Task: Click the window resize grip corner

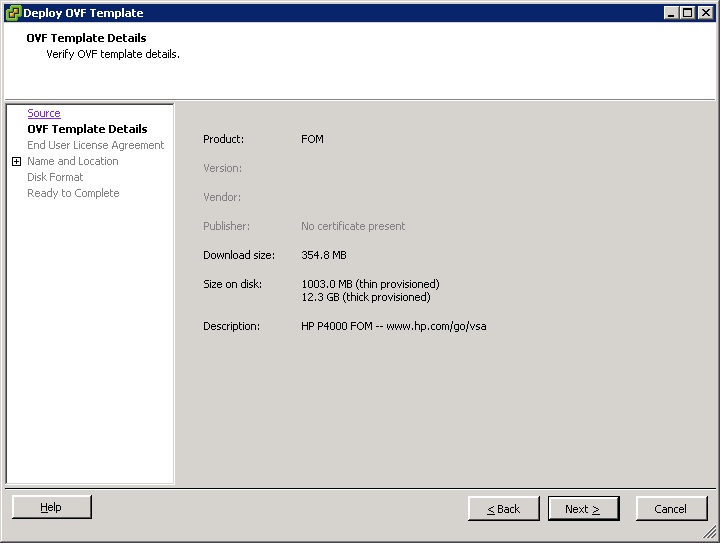Action: point(710,533)
